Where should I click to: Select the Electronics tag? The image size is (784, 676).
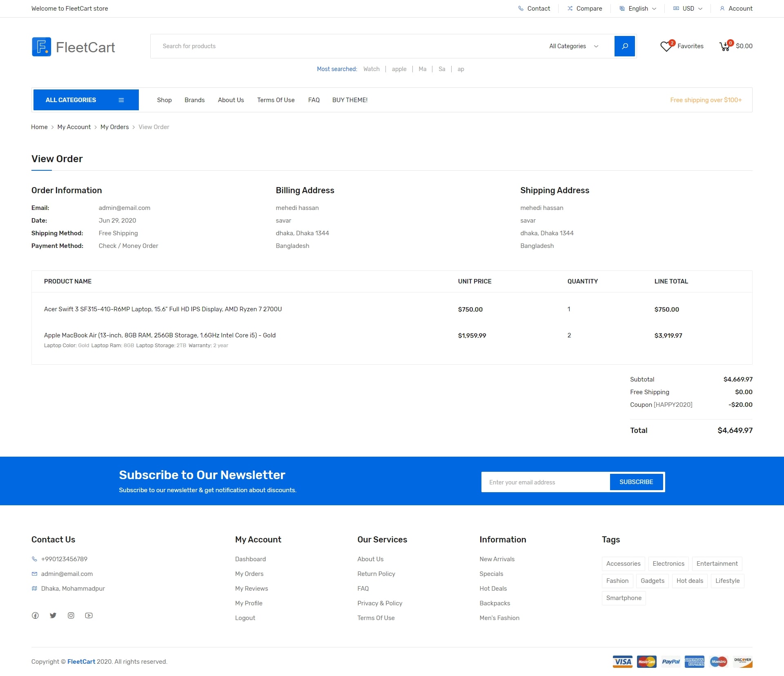668,564
